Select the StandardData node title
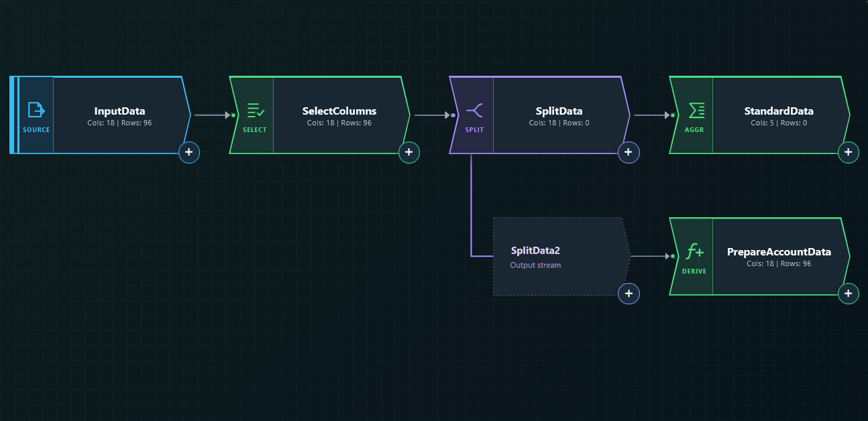Image resolution: width=868 pixels, height=421 pixels. coord(779,111)
